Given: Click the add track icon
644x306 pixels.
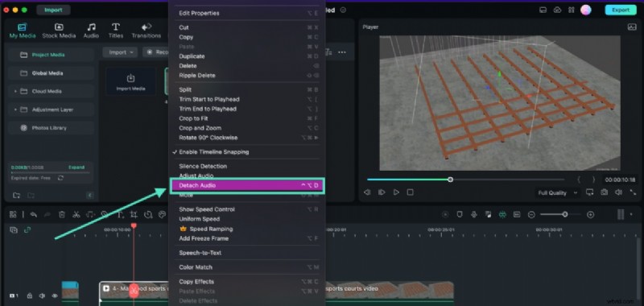Looking at the screenshot, I should [x=14, y=230].
